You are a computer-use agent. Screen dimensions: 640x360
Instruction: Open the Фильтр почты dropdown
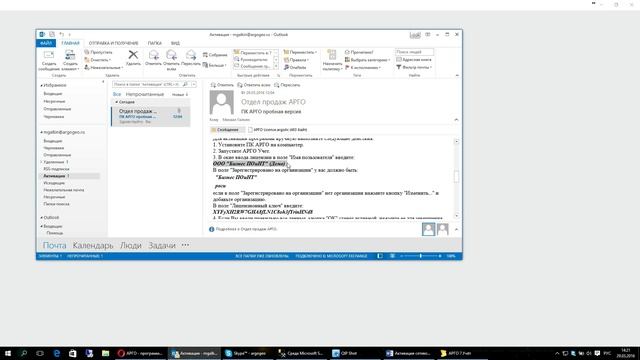pos(414,67)
